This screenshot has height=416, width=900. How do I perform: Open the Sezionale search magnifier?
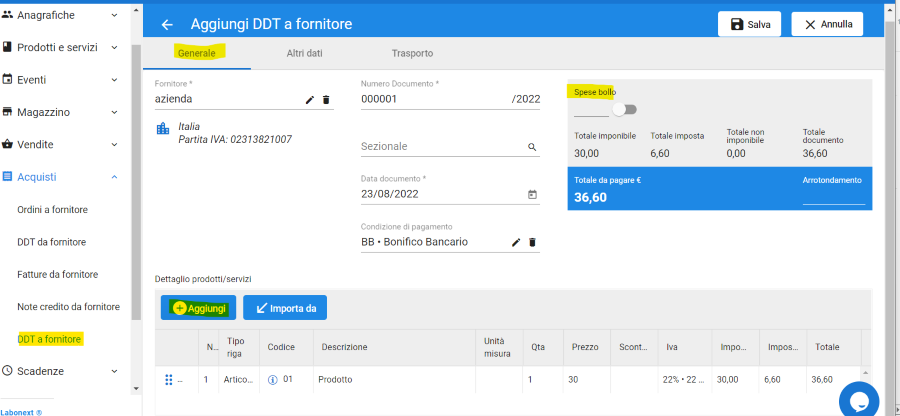pyautogui.click(x=532, y=147)
